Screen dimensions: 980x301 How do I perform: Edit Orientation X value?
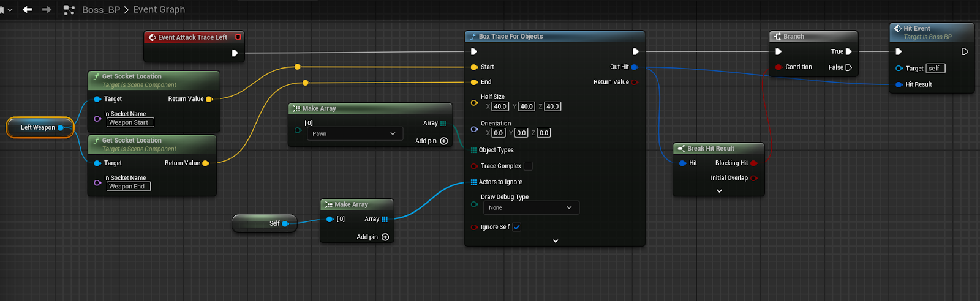pos(499,133)
